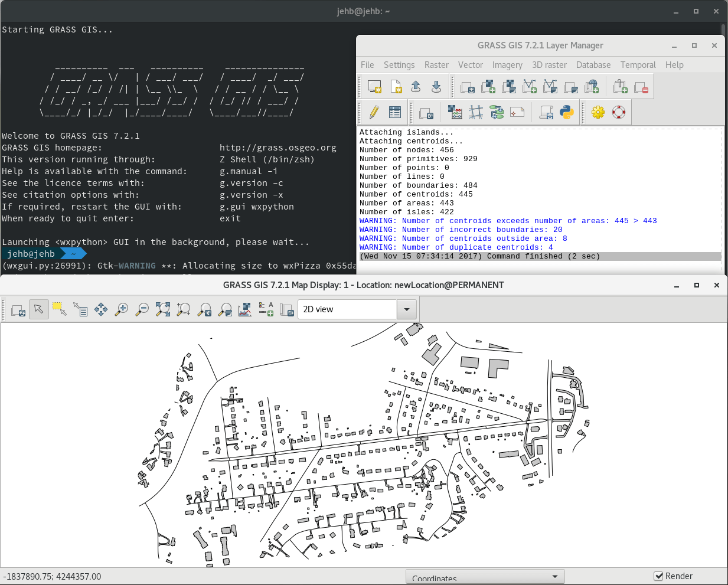Zoom to the full map extent
This screenshot has height=585, width=728.
point(162,309)
